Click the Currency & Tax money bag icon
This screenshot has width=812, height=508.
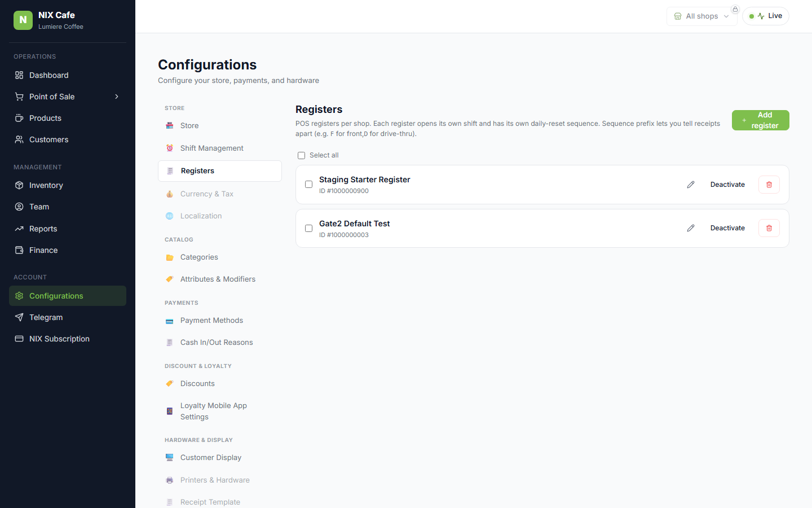tap(170, 194)
